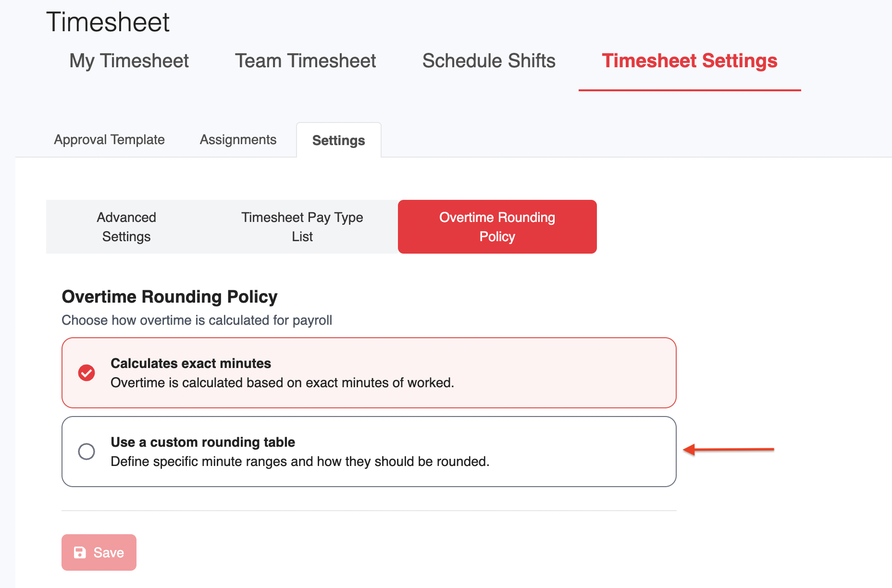
Task: Select Overtime Rounding Policy section
Action: click(x=497, y=227)
